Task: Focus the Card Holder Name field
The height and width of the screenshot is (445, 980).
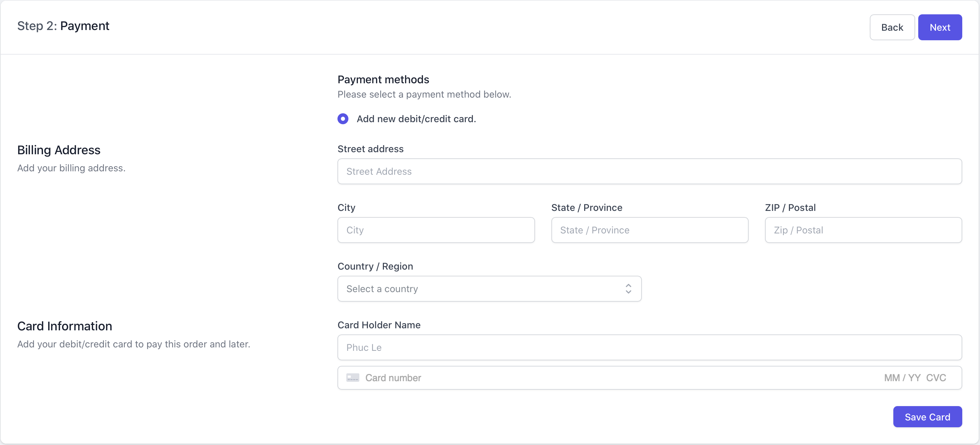Action: [x=649, y=347]
